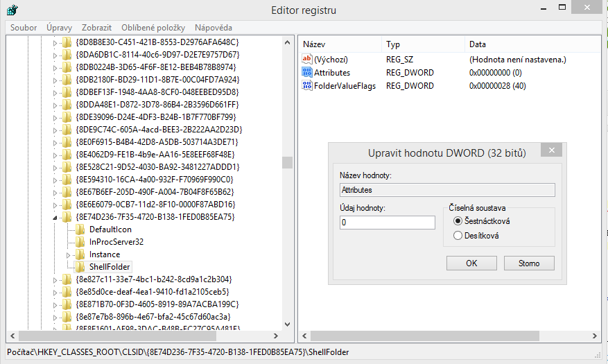Expand the {8D8B8E30-C451-421B-8553-D2976AFA648C} key
The height and width of the screenshot is (364, 608).
(x=56, y=42)
